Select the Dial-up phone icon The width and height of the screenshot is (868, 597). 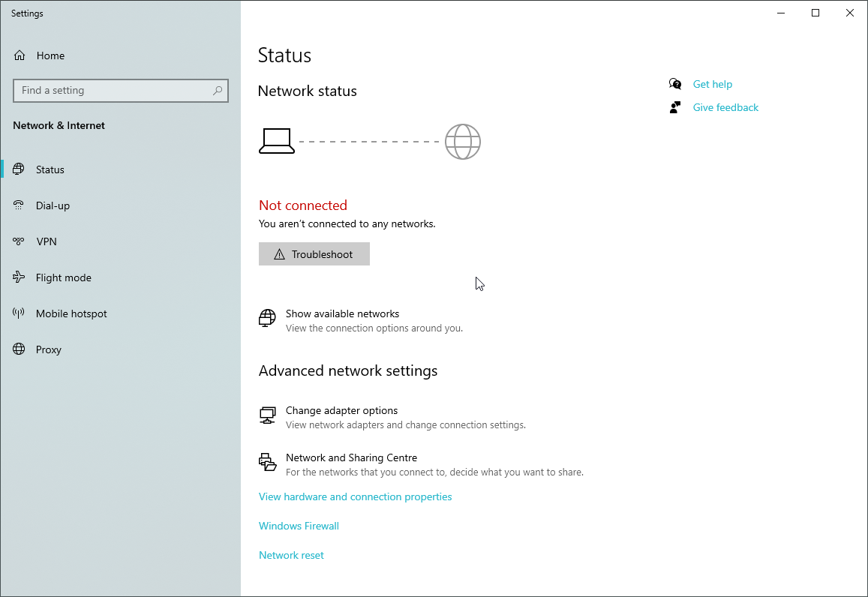pyautogui.click(x=19, y=205)
